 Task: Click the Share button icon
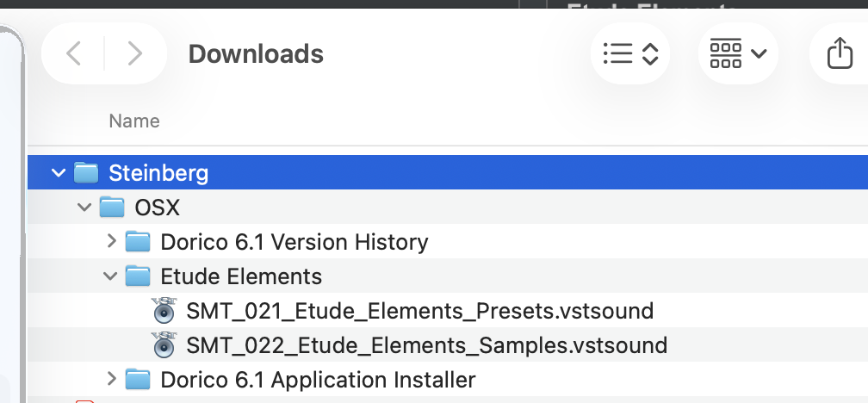tap(839, 54)
